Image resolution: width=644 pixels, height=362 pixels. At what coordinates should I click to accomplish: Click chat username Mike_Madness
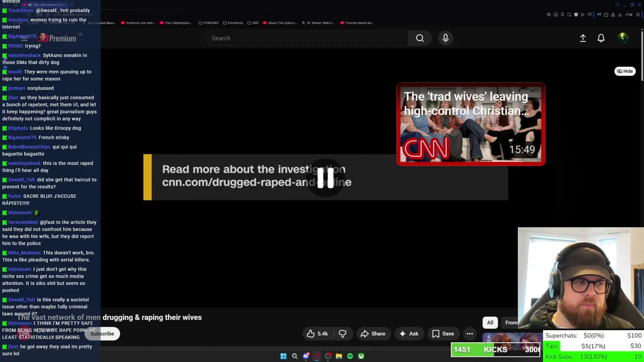click(24, 253)
